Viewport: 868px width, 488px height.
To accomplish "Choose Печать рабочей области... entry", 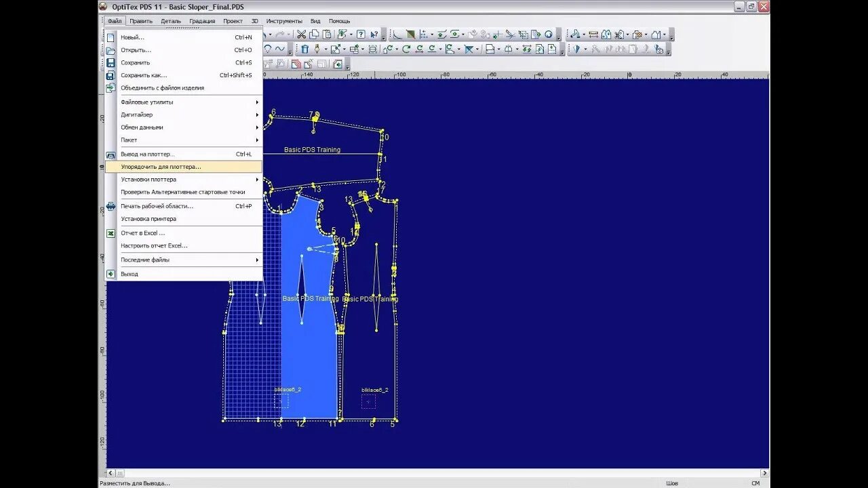I will click(184, 206).
